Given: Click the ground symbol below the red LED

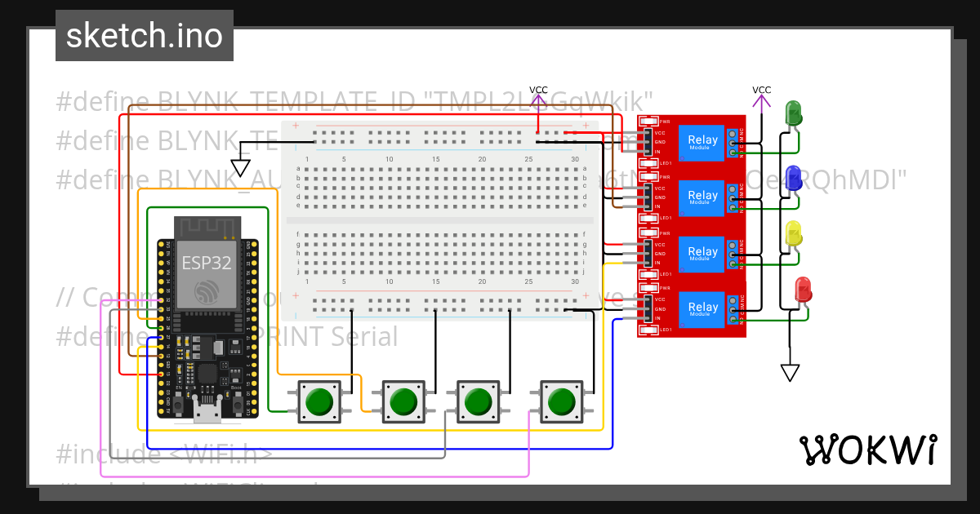Looking at the screenshot, I should pyautogui.click(x=789, y=372).
